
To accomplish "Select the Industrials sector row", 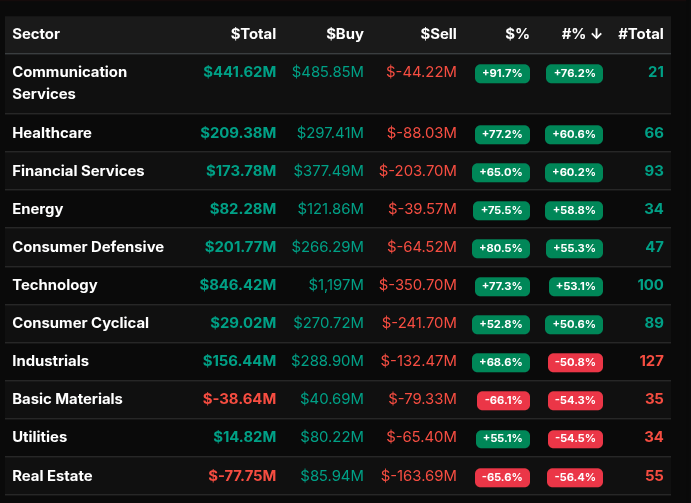I will click(50, 361).
